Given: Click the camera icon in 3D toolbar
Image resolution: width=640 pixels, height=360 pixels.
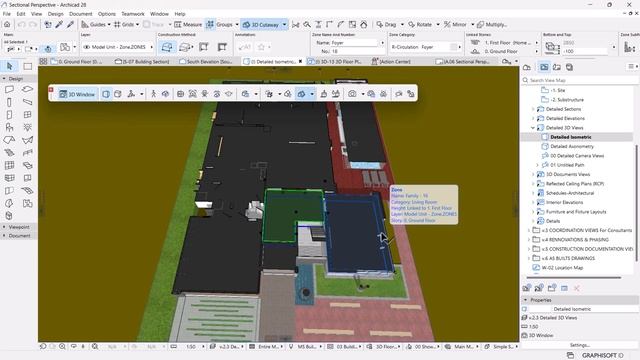Looking at the screenshot, I should tap(352, 94).
